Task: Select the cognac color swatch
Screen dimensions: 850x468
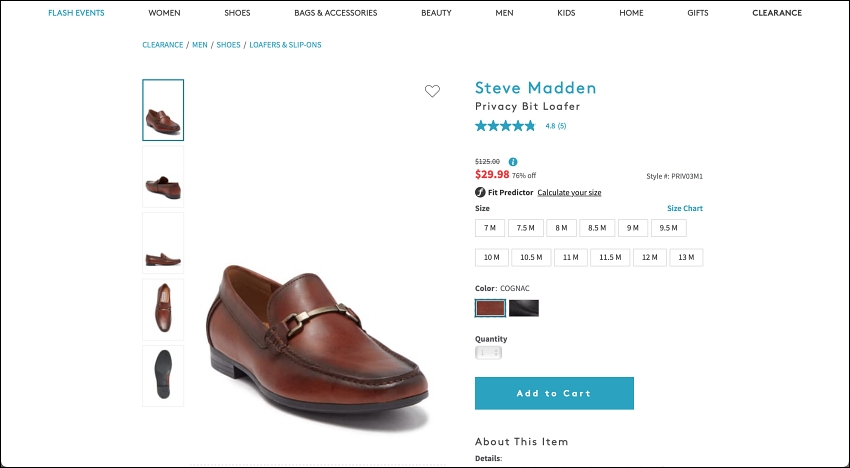Action: coord(490,308)
